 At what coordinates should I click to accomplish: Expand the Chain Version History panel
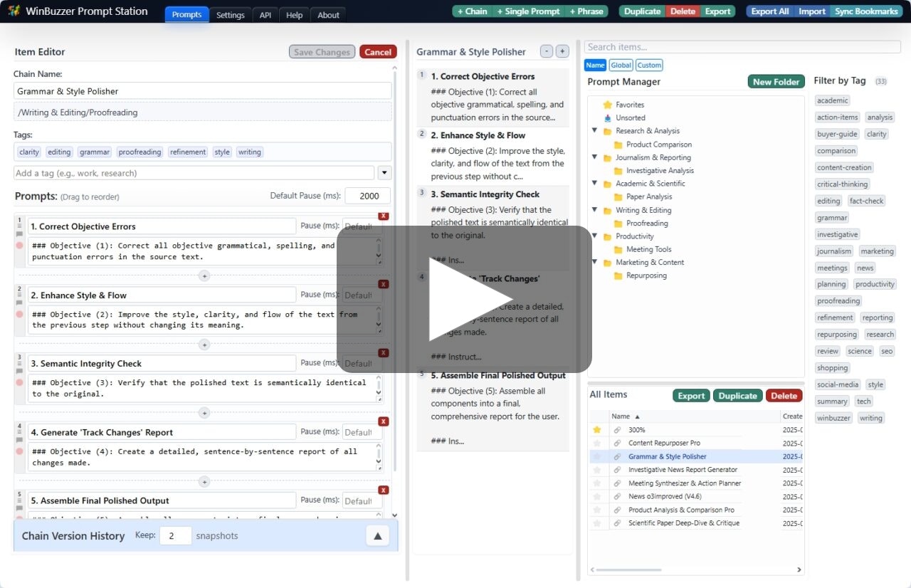pyautogui.click(x=378, y=536)
